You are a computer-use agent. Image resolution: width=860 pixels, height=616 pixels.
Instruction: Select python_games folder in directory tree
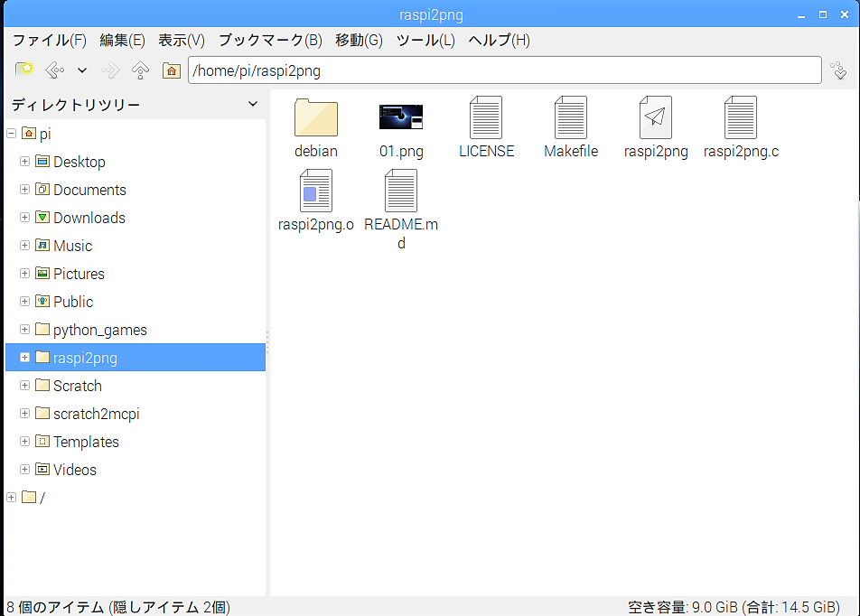tap(91, 330)
